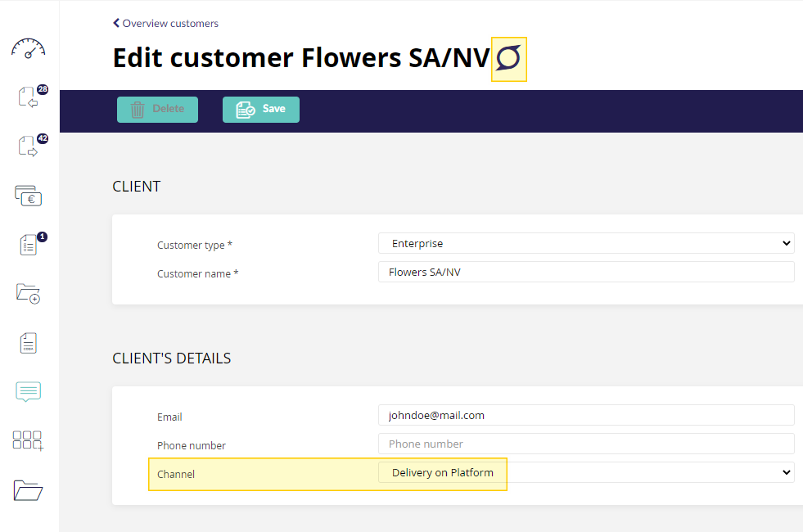
Task: Click the 'Customer type *' label
Action: (x=195, y=245)
